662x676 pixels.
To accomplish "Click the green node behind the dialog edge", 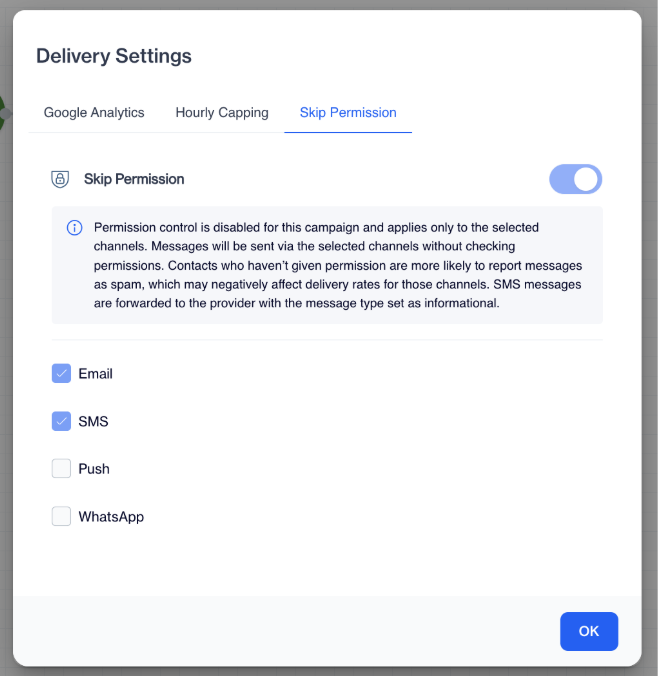I will click(3, 114).
